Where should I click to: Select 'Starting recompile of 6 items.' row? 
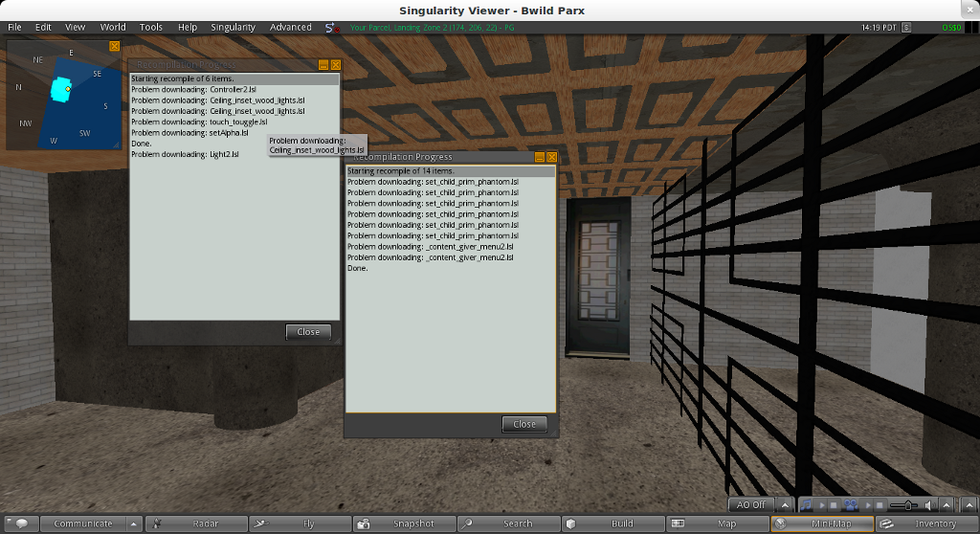234,78
